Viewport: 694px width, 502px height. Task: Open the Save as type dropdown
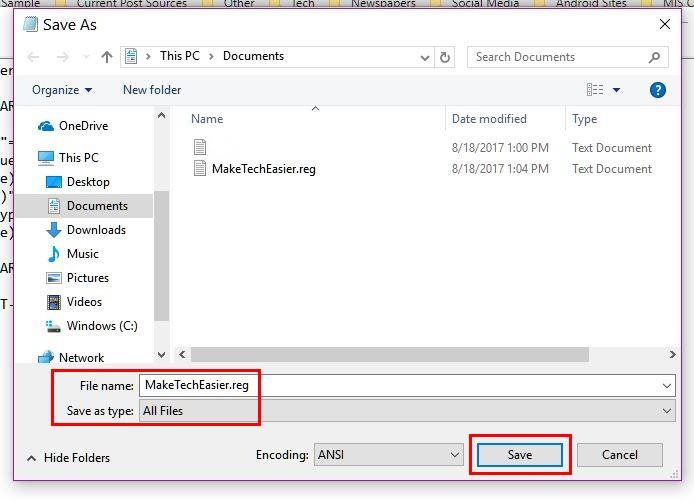(407, 411)
